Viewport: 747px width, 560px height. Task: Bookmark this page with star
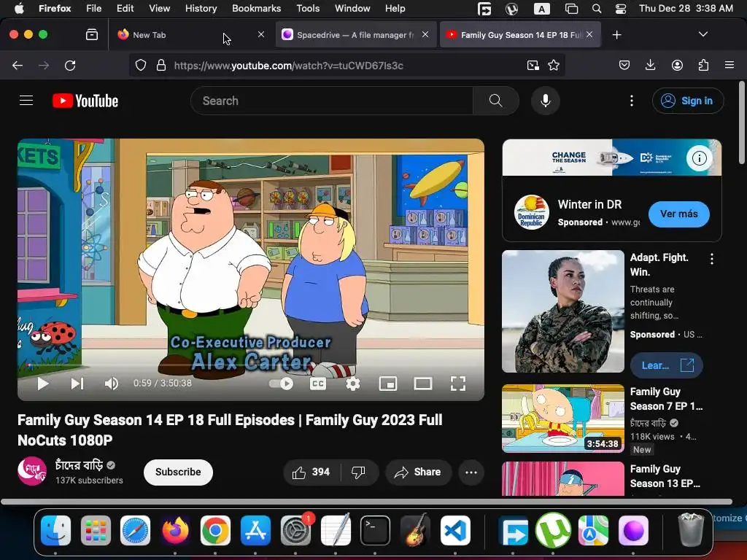pos(553,65)
